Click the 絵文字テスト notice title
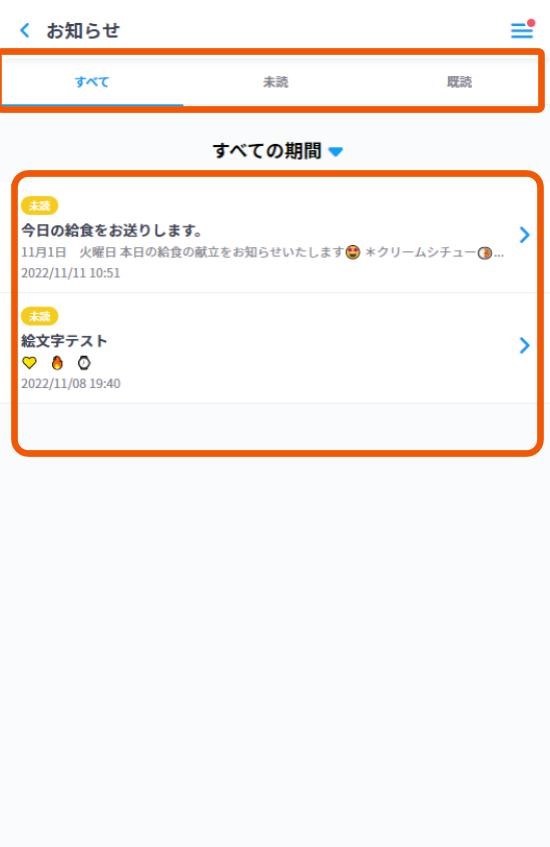This screenshot has height=847, width=550. tap(64, 341)
